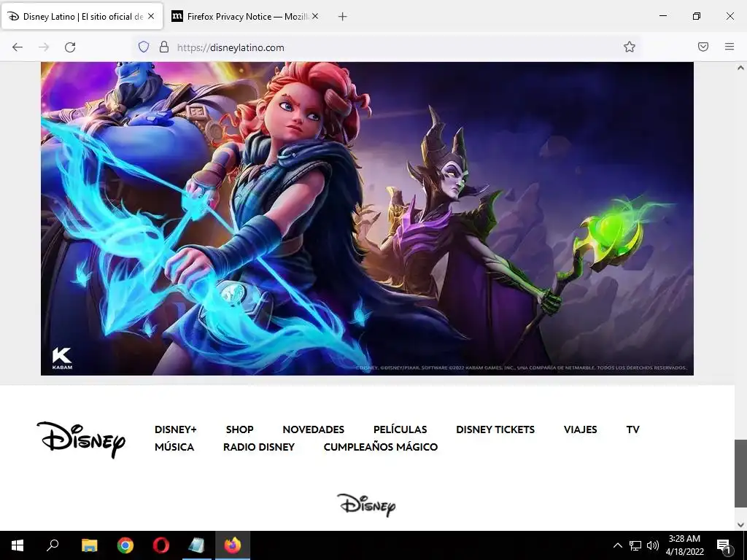This screenshot has width=747, height=560.
Task: Open a new tab
Action: (x=342, y=17)
